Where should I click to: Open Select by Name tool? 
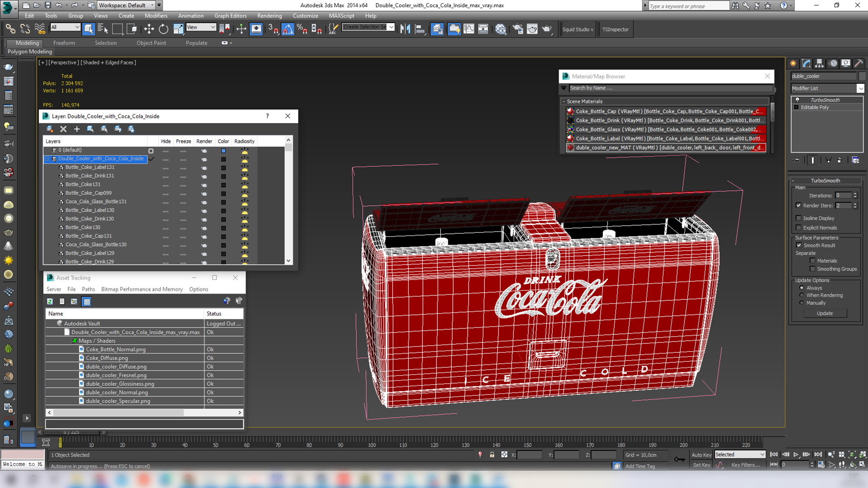103,29
